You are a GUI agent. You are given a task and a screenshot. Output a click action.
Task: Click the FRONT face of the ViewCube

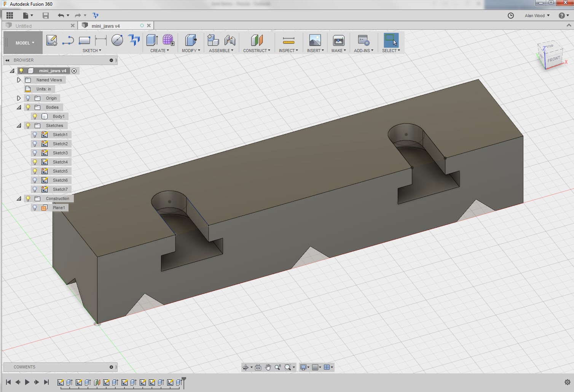point(554,59)
